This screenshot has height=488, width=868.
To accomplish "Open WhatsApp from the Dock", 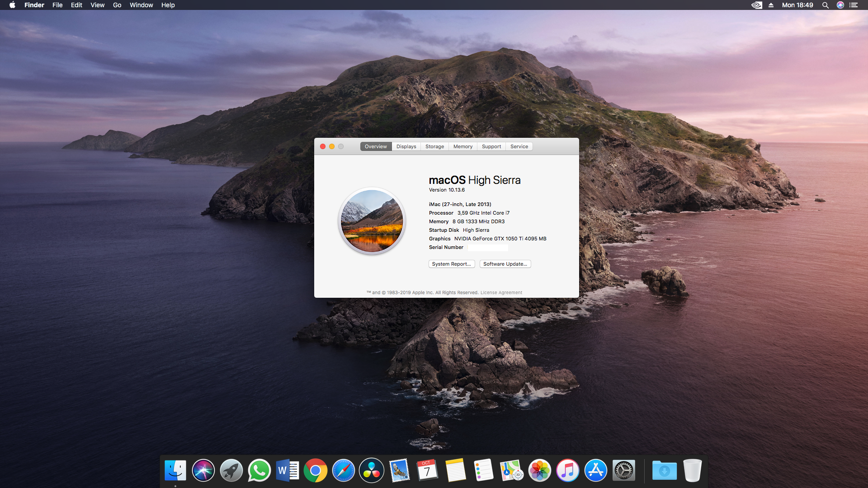I will pos(259,471).
